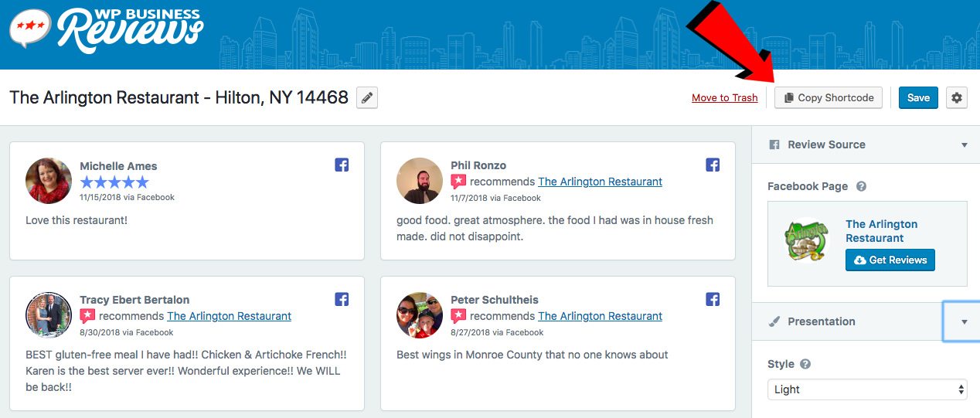
Task: Open the Style dropdown showing Light
Action: tap(867, 389)
